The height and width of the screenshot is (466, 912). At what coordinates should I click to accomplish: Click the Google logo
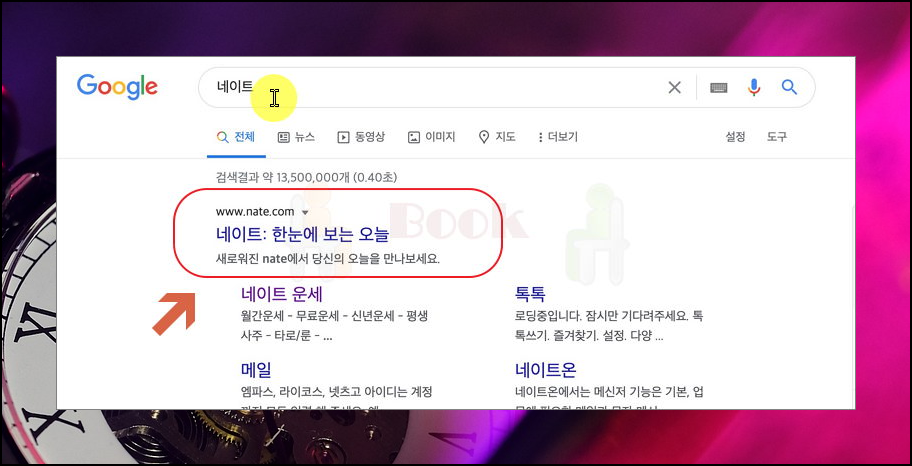(x=117, y=87)
